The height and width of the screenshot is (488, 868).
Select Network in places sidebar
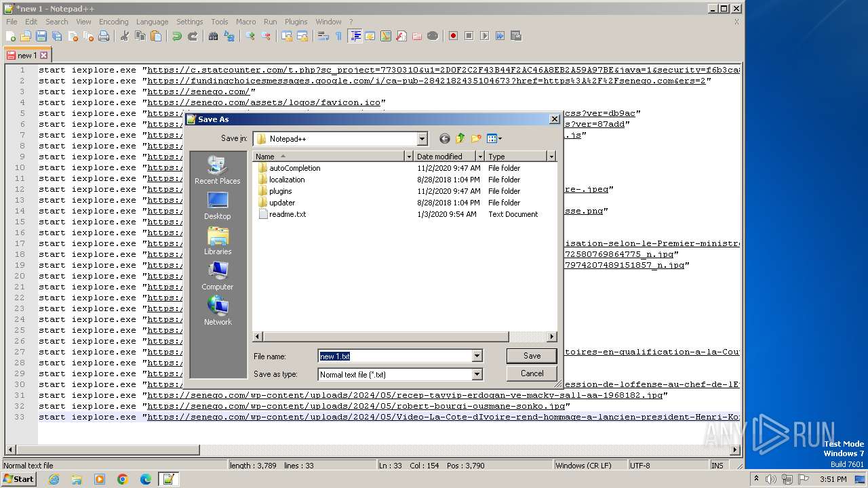(x=217, y=311)
